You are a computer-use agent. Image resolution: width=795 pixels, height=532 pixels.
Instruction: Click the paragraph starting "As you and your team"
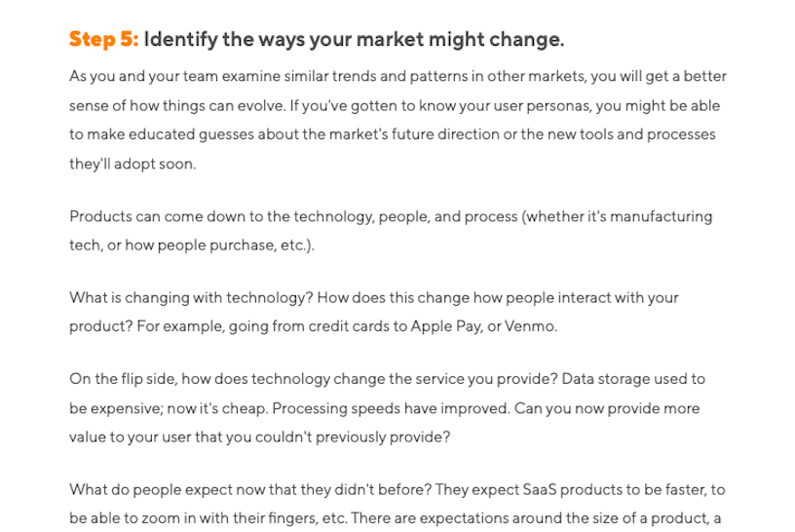click(398, 120)
